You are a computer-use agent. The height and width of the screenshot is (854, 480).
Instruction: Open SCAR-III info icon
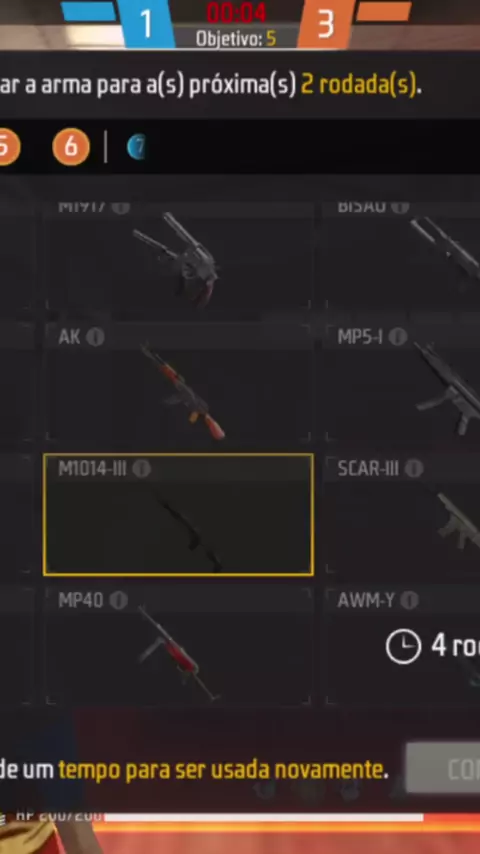point(414,468)
